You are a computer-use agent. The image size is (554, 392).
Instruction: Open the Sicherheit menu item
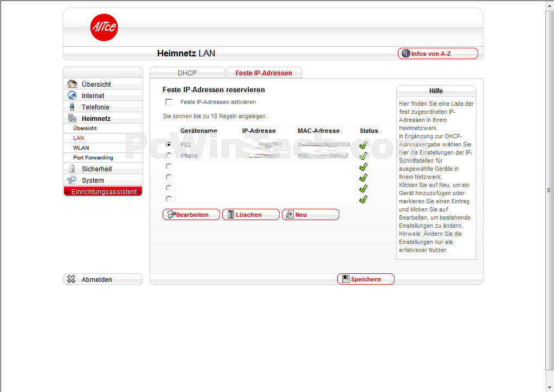(103, 169)
